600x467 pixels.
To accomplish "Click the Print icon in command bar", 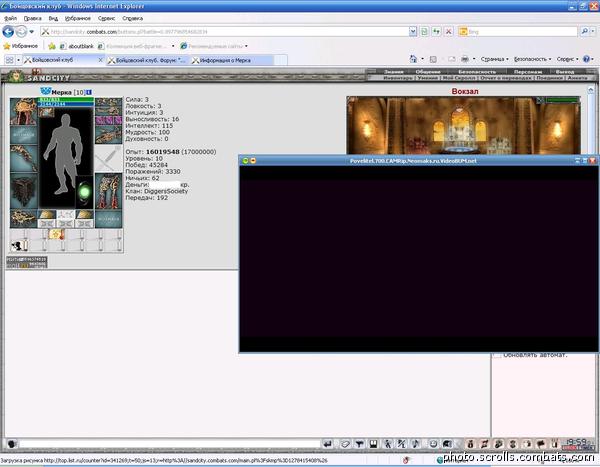I will (465, 59).
